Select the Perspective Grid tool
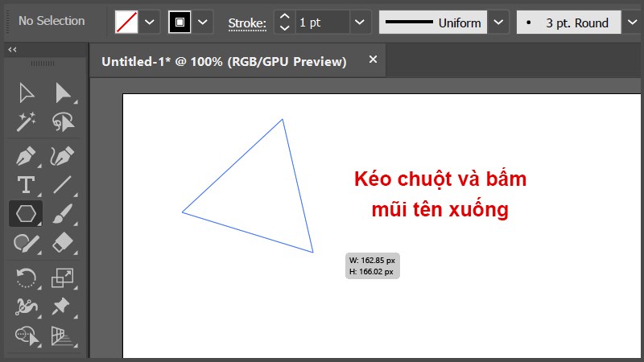This screenshot has width=644, height=362. tap(63, 335)
